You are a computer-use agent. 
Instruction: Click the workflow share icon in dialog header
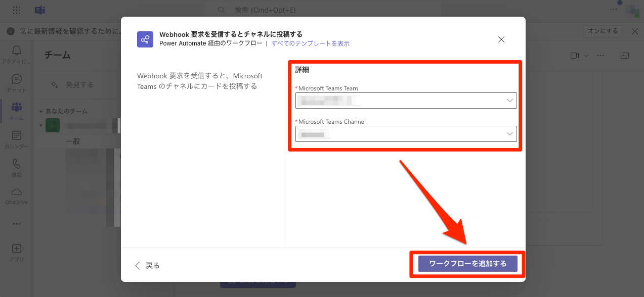point(145,39)
